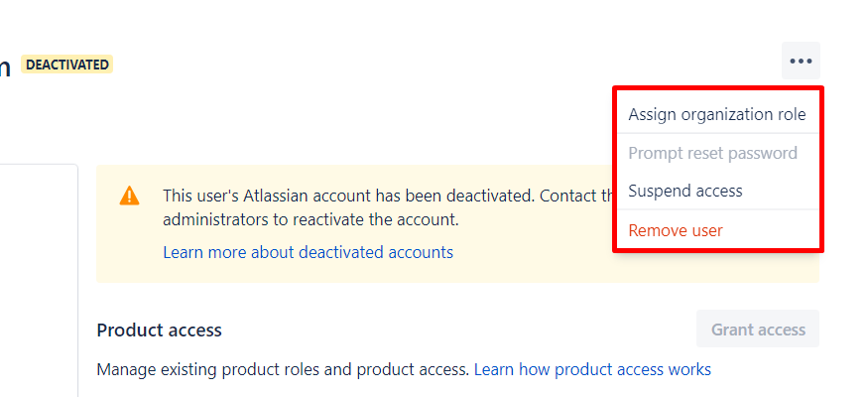Image resolution: width=868 pixels, height=397 pixels.
Task: Click the Grant access button
Action: point(757,329)
